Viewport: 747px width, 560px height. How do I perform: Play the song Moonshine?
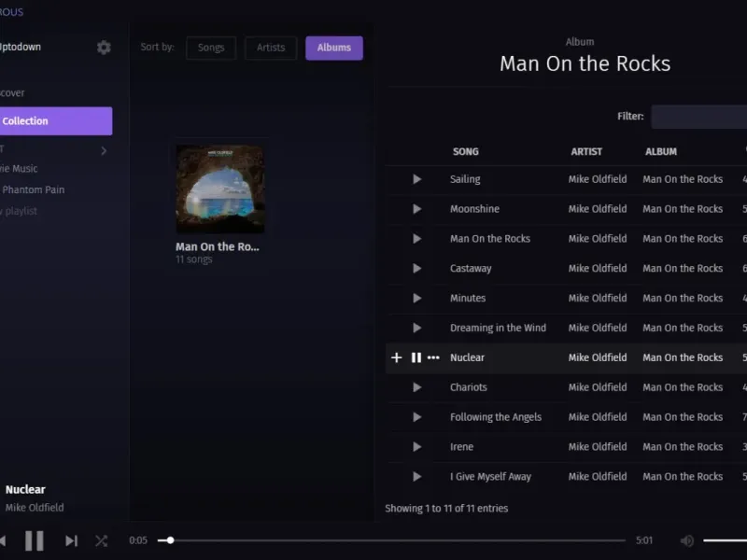click(x=416, y=208)
